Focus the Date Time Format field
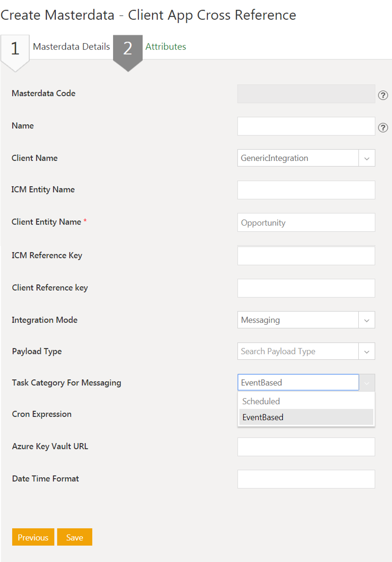The height and width of the screenshot is (562, 392). click(x=306, y=479)
